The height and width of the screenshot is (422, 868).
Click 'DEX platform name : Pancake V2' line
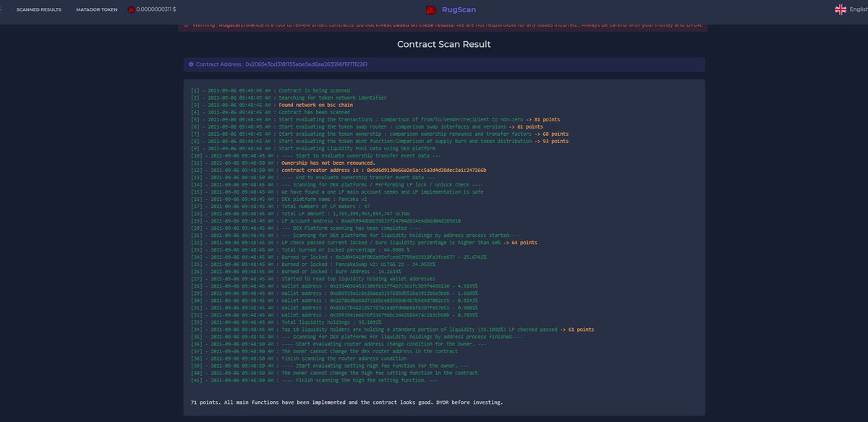[x=281, y=199]
